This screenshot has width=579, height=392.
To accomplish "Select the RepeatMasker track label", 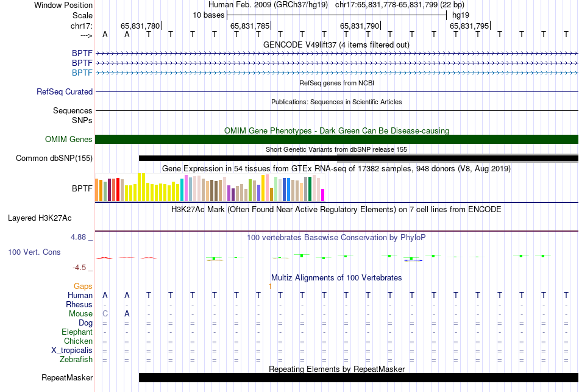I will pos(67,377).
